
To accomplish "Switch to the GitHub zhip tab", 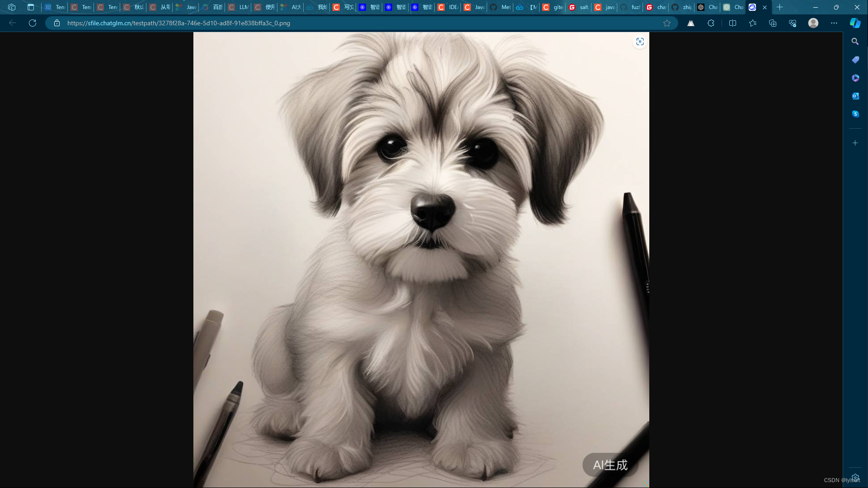I will tap(681, 7).
